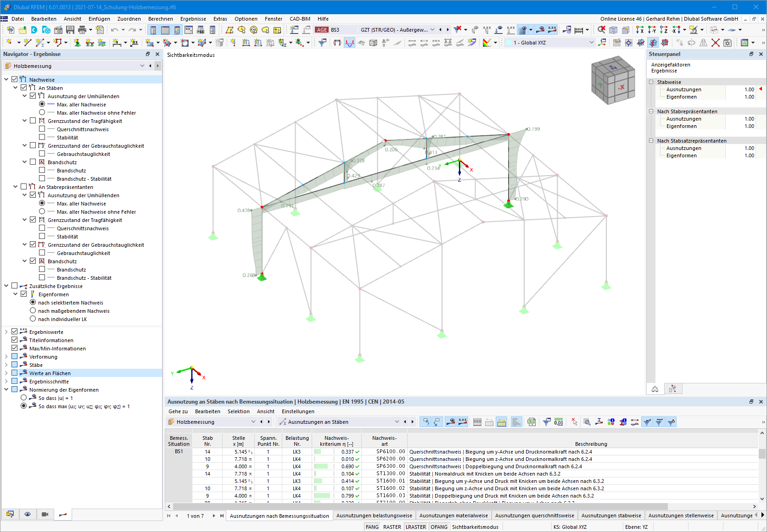
Task: Click the navigation cube in the viewport
Action: pyautogui.click(x=613, y=80)
